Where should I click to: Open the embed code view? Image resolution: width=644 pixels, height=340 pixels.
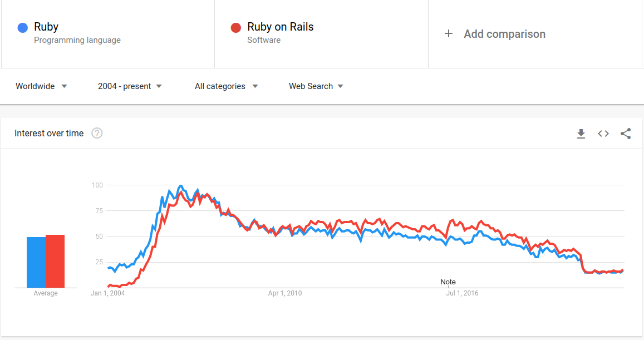[x=603, y=134]
